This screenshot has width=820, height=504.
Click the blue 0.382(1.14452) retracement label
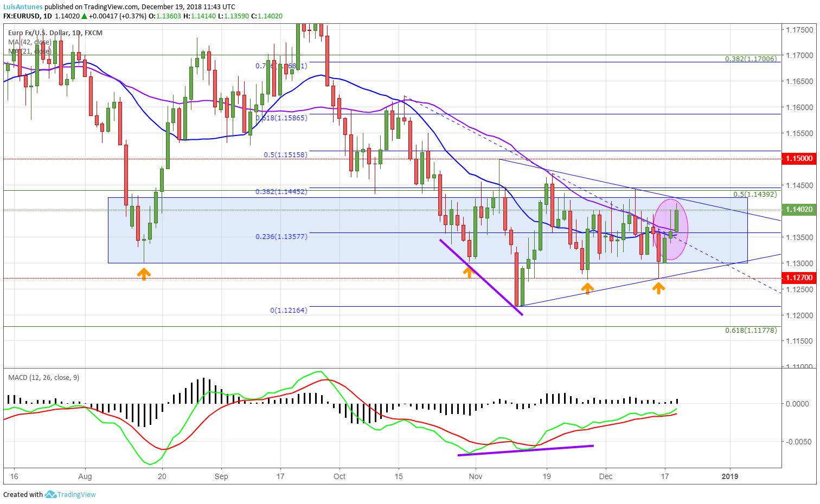(x=281, y=191)
